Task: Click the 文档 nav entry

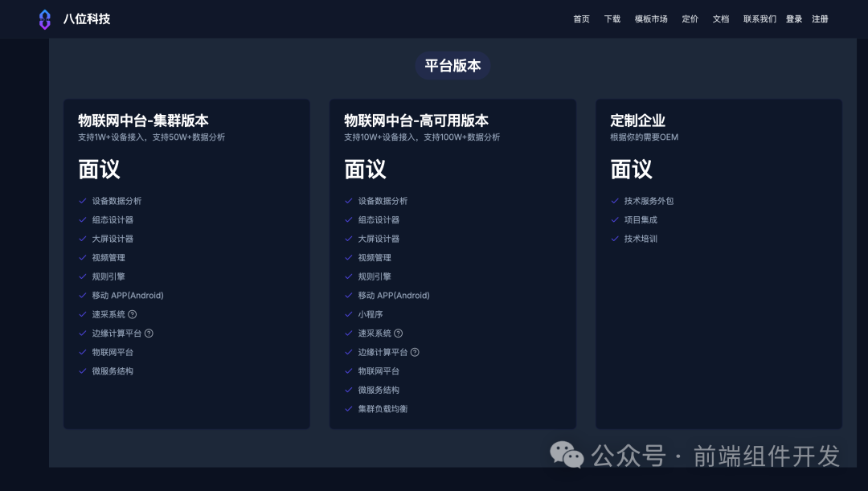Action: pyautogui.click(x=721, y=18)
